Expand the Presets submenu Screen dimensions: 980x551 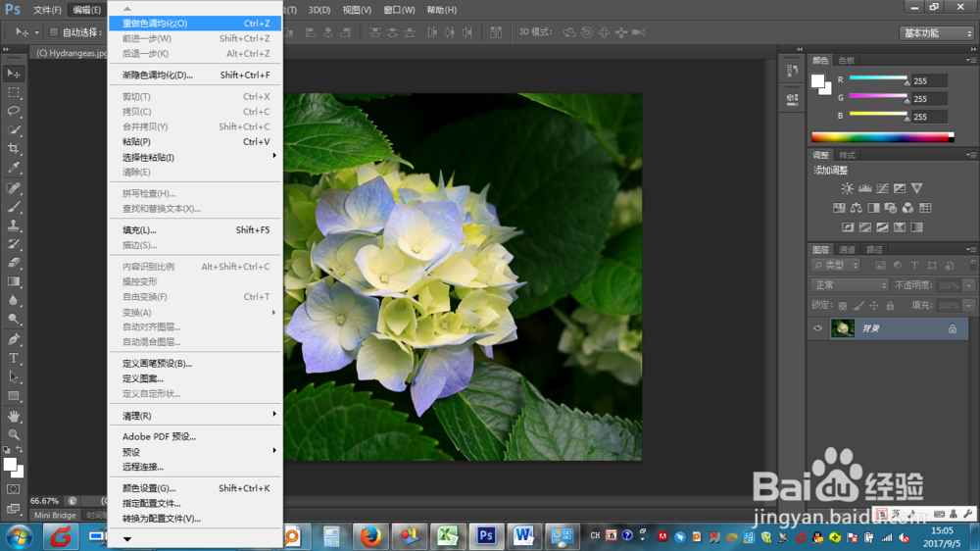pos(196,452)
